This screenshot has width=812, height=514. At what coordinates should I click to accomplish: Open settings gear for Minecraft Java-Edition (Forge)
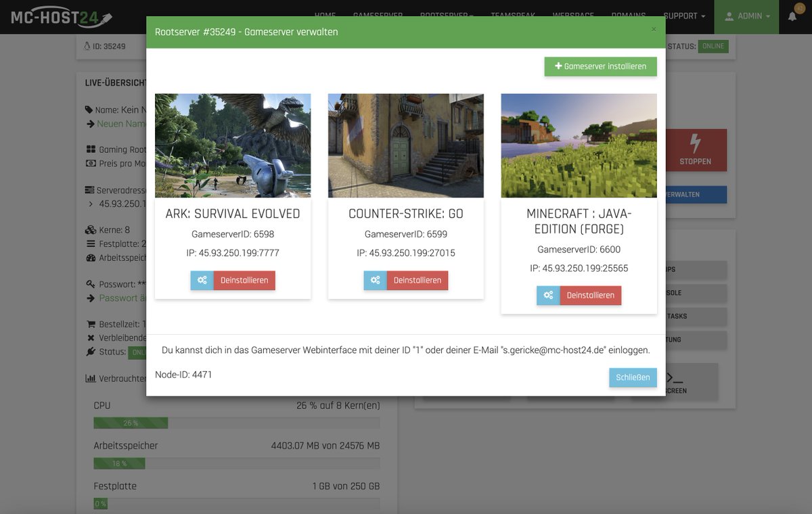tap(548, 296)
